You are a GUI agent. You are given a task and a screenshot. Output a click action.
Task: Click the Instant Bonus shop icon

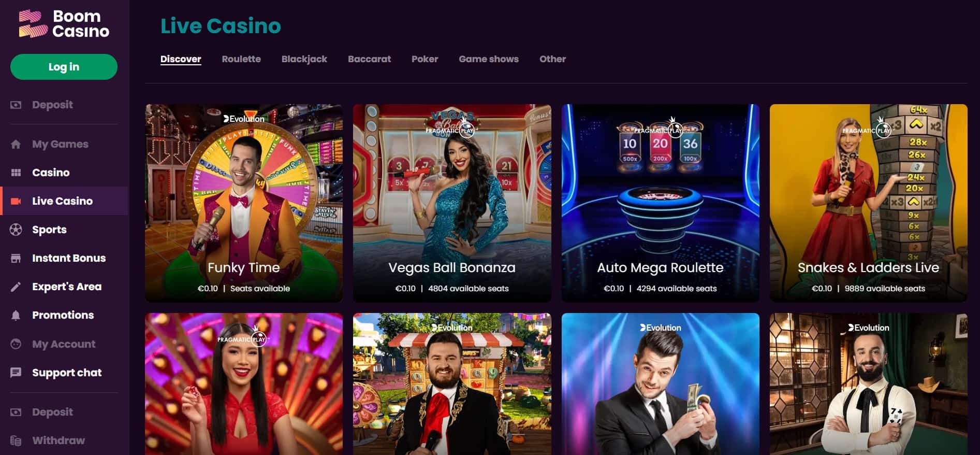point(16,258)
